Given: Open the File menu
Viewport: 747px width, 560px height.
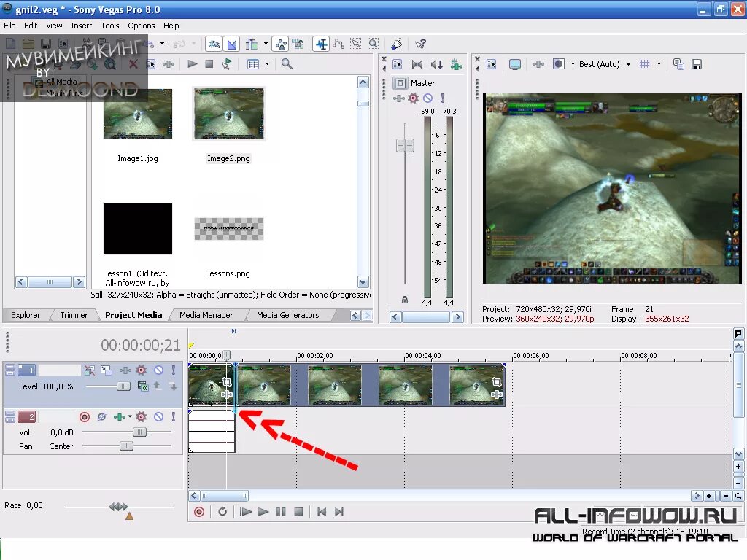Looking at the screenshot, I should (9, 26).
